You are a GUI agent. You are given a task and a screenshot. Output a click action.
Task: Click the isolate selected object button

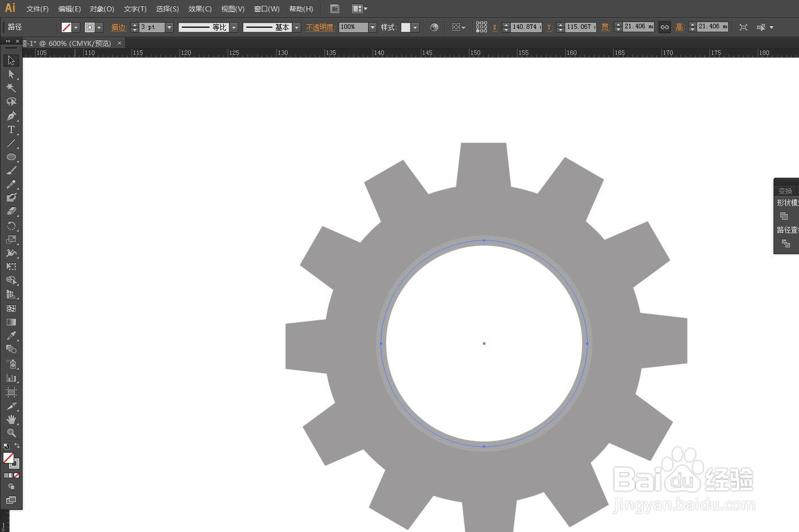pos(744,27)
